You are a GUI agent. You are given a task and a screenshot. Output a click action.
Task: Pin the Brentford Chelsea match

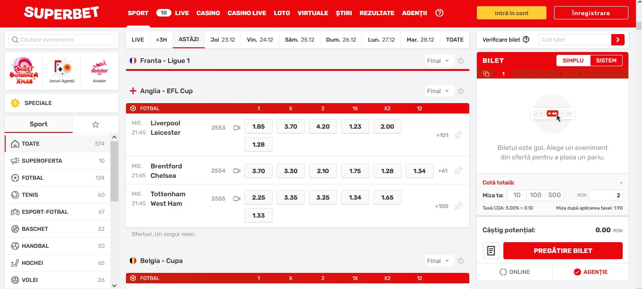pos(458,171)
